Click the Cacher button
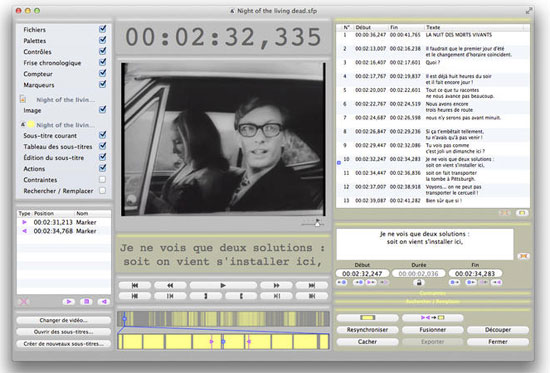The width and height of the screenshot is (550, 373). tap(368, 342)
